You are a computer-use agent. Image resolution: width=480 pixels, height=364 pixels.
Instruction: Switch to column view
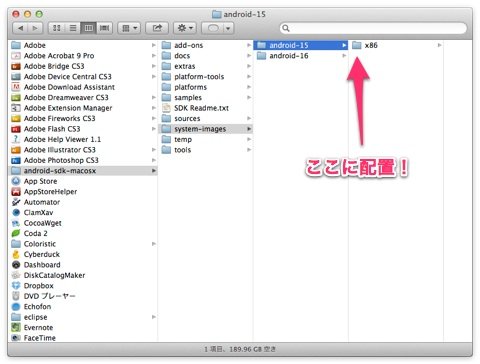point(88,28)
